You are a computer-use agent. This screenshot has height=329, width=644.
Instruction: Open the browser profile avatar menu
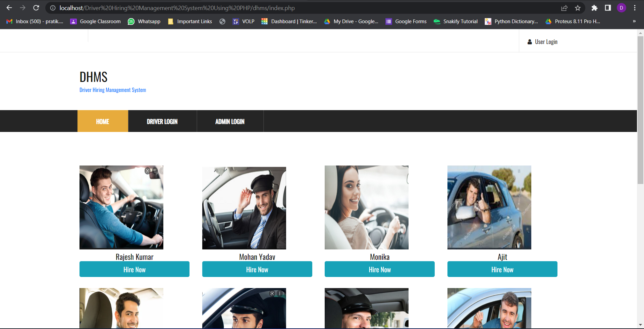[x=622, y=8]
